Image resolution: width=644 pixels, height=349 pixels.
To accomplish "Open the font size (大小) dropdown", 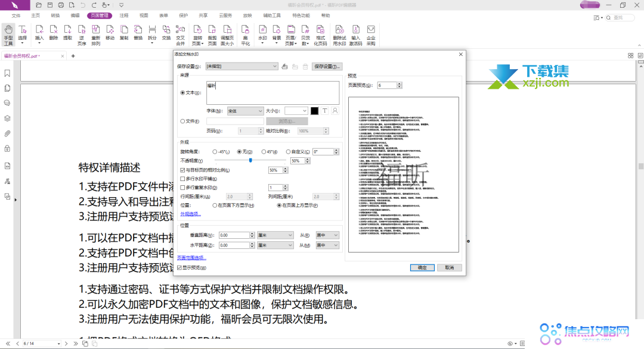I will pos(296,111).
